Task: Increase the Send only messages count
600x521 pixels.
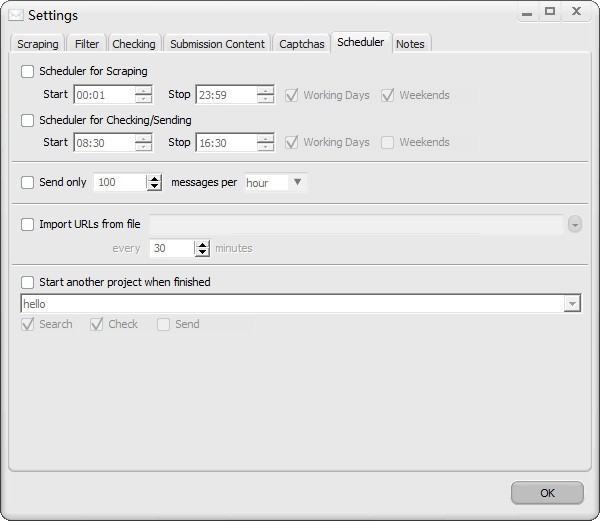Action: pos(154,179)
